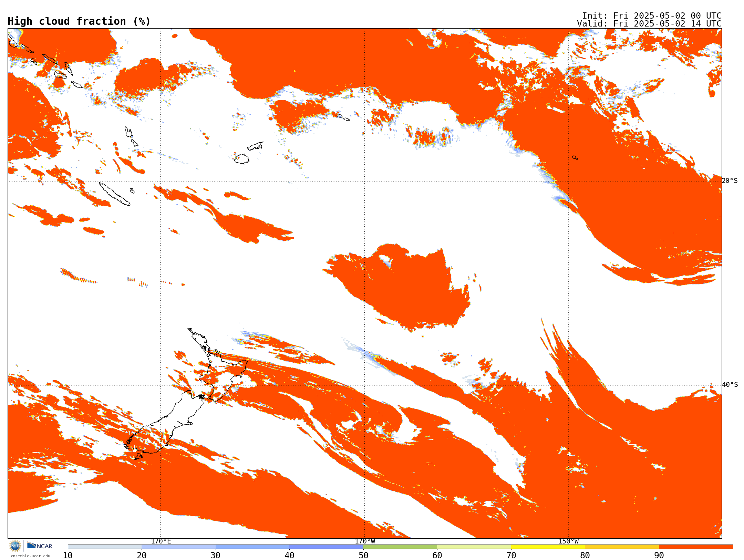744x560 pixels.
Task: Select the Init: Fri 2025-05-02 00 UTC text
Action: (x=652, y=16)
